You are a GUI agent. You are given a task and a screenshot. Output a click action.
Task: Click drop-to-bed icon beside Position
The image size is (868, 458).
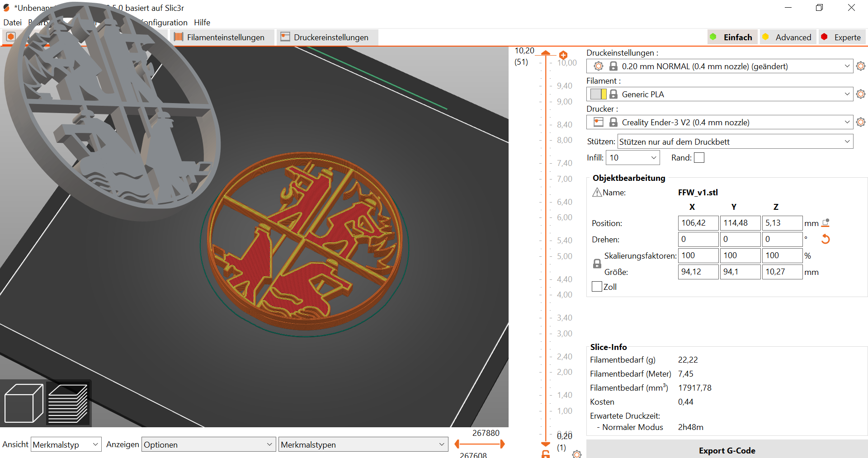click(826, 223)
